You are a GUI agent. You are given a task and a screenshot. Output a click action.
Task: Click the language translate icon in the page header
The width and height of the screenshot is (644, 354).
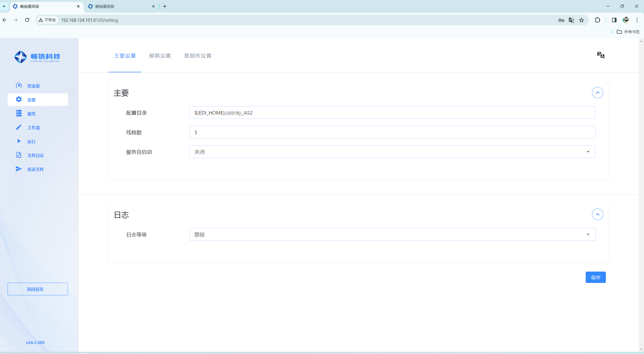pos(601,55)
